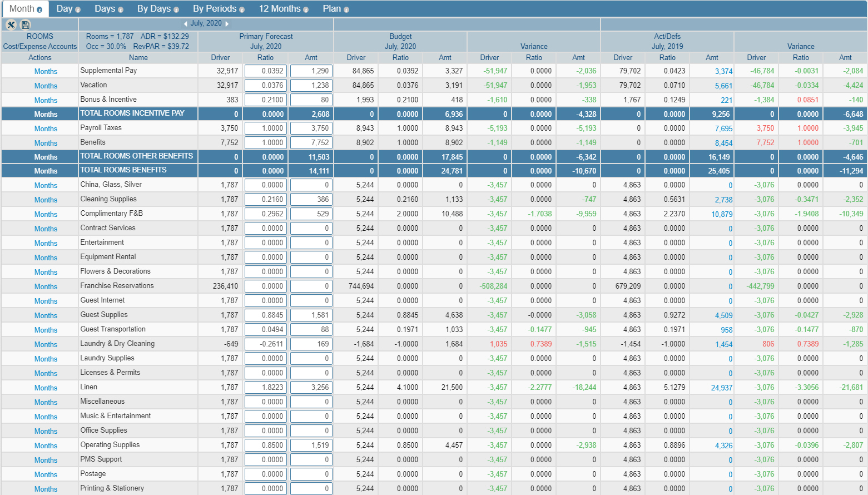Click info icon on Month tab
The height and width of the screenshot is (495, 868).
click(x=39, y=9)
